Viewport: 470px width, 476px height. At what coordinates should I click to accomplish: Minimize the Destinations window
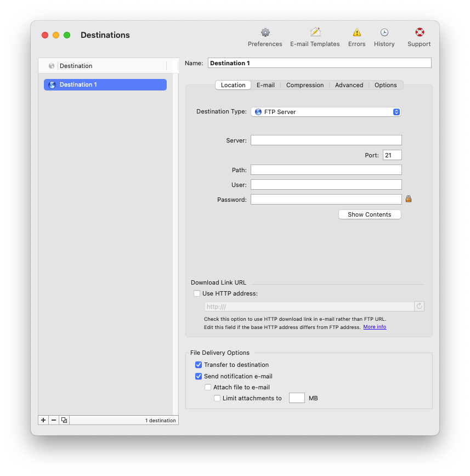coord(56,35)
